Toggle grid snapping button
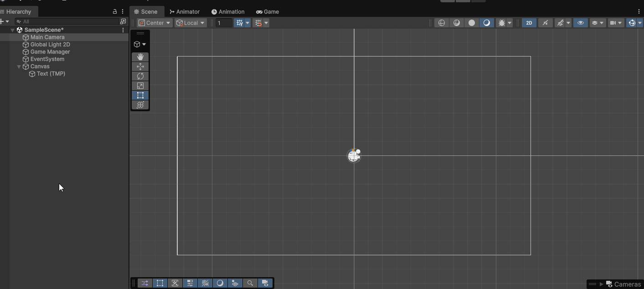 coord(239,23)
